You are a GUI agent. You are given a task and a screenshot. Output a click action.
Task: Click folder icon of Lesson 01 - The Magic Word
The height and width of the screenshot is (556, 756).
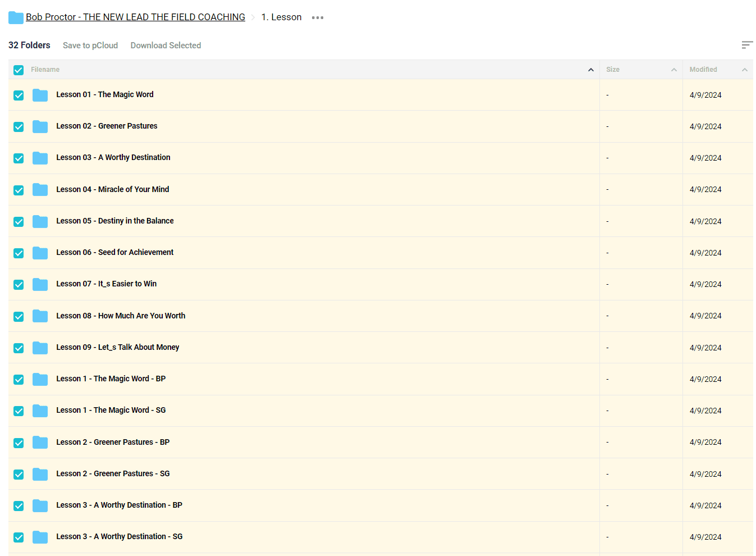[40, 95]
